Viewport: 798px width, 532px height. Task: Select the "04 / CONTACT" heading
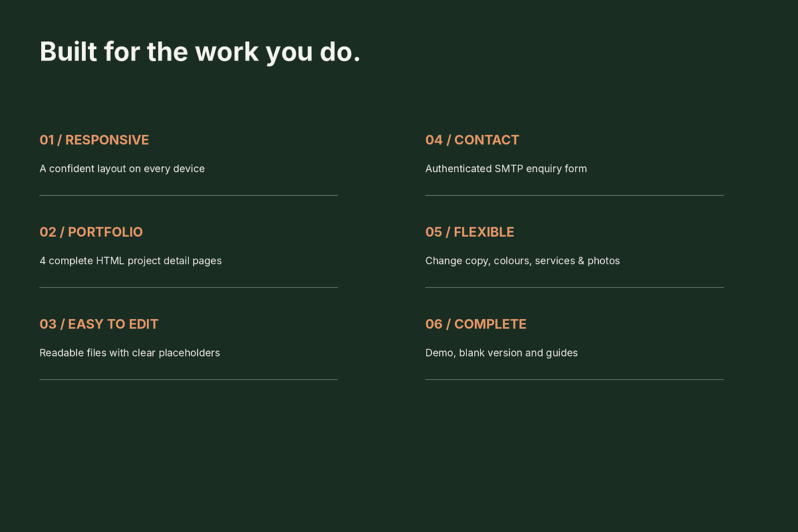point(472,140)
